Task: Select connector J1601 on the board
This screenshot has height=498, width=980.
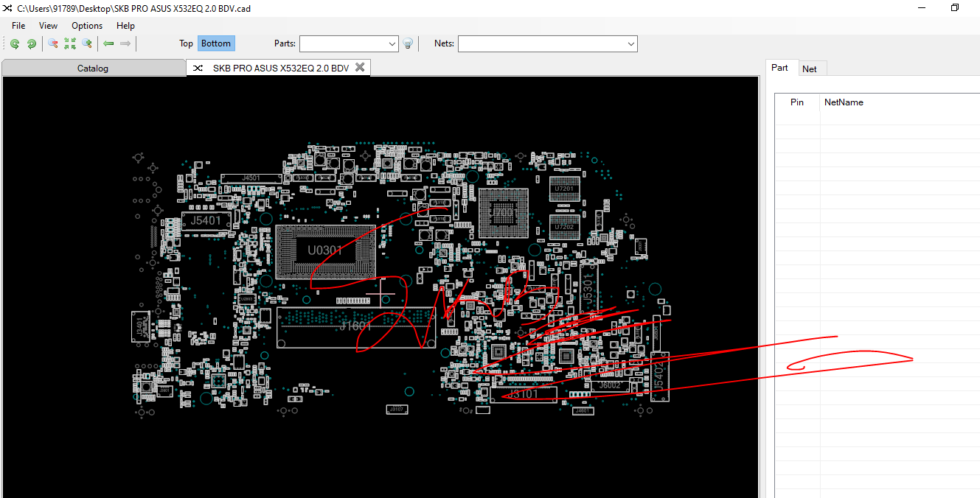Action: point(356,326)
